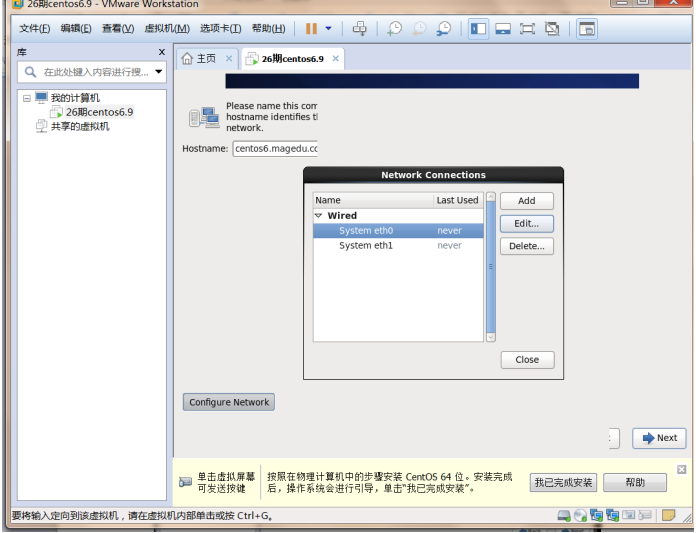
Task: Select the System eth1 connection
Action: tap(398, 246)
